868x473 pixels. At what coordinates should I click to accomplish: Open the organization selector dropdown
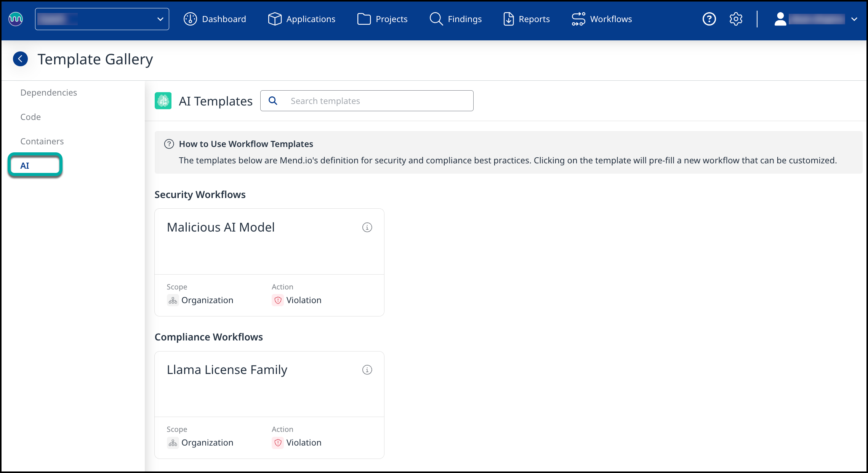coord(102,19)
